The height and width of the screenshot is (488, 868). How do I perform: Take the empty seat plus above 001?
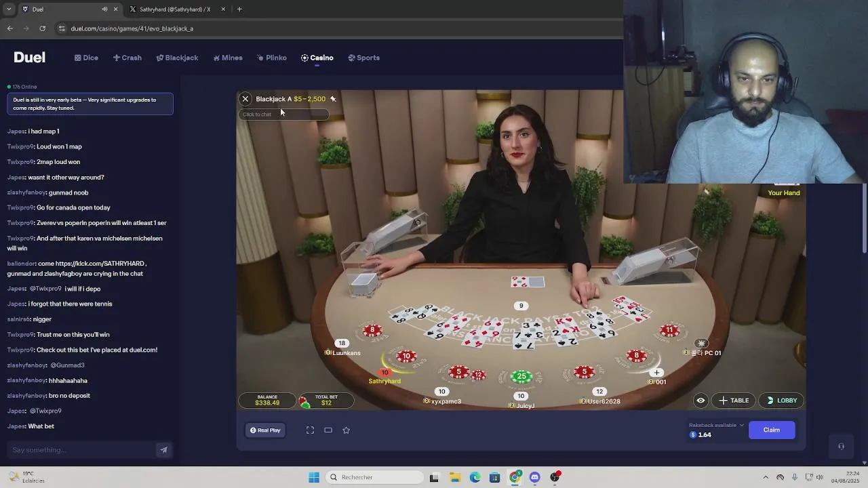pyautogui.click(x=656, y=373)
